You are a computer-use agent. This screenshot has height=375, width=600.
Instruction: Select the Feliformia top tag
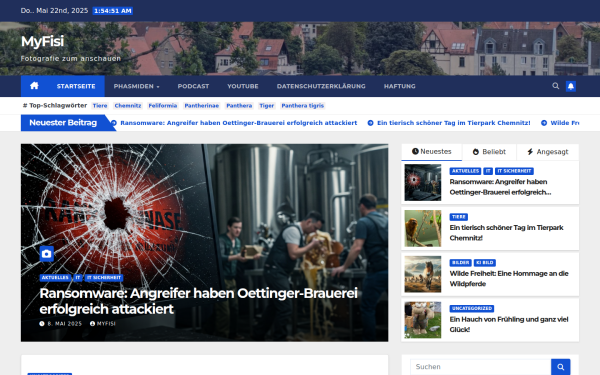163,106
